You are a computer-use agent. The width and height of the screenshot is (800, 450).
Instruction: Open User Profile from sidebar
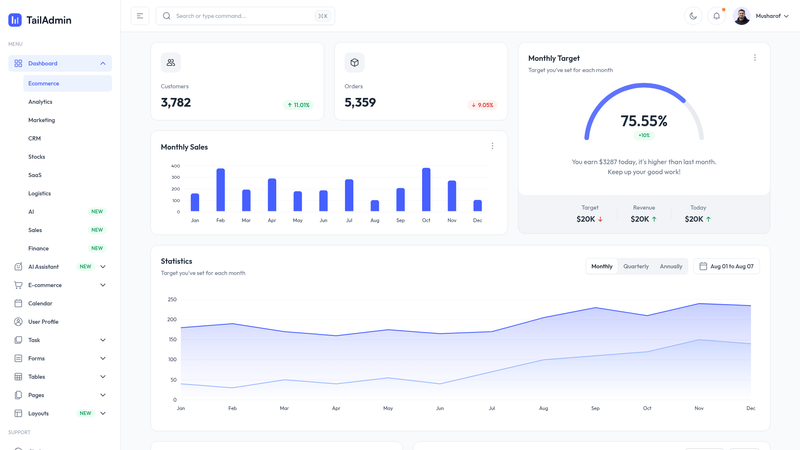60,321
